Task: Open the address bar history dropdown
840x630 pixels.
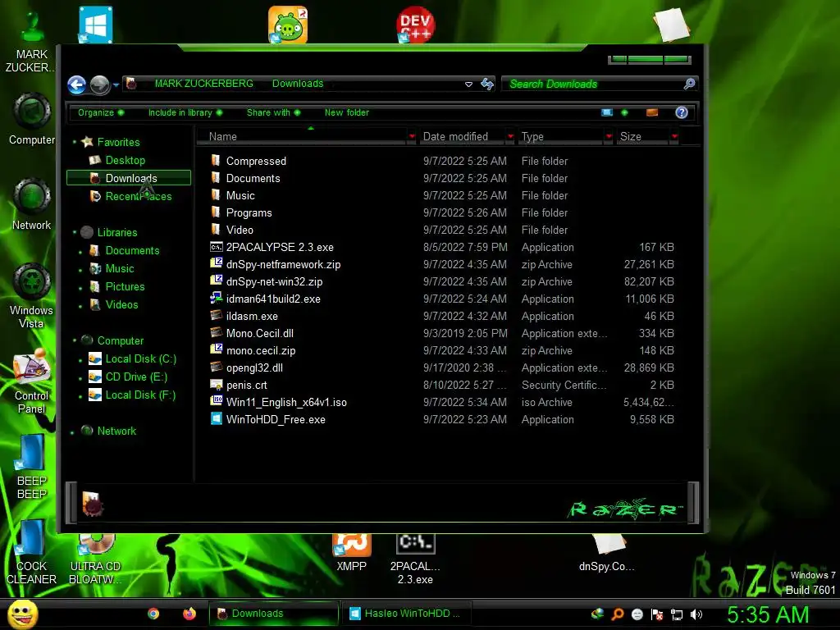Action: point(468,84)
